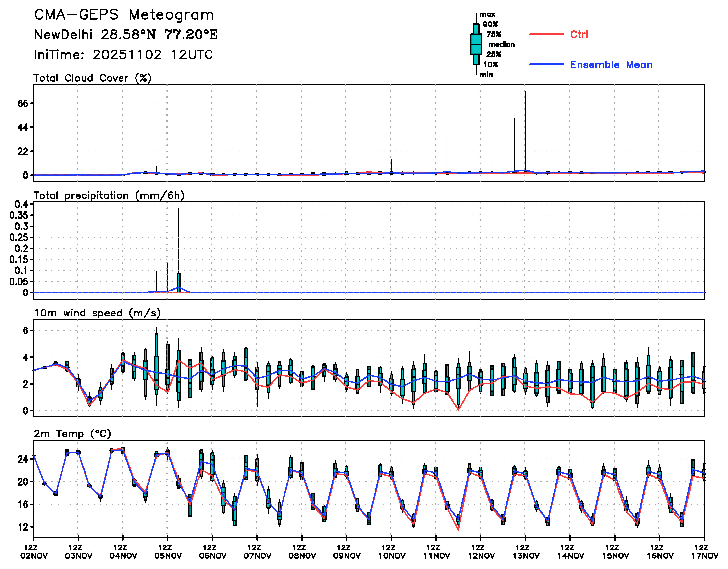Click the CMA-GEPS Meteogram title
Viewport: 728px width, 569px height.
[x=124, y=15]
